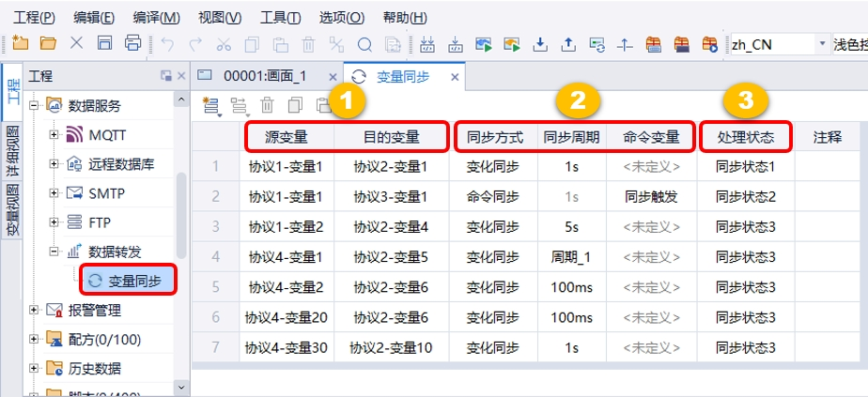Collapse the 数据服务 tree node
This screenshot has width=868, height=397.
point(34,105)
